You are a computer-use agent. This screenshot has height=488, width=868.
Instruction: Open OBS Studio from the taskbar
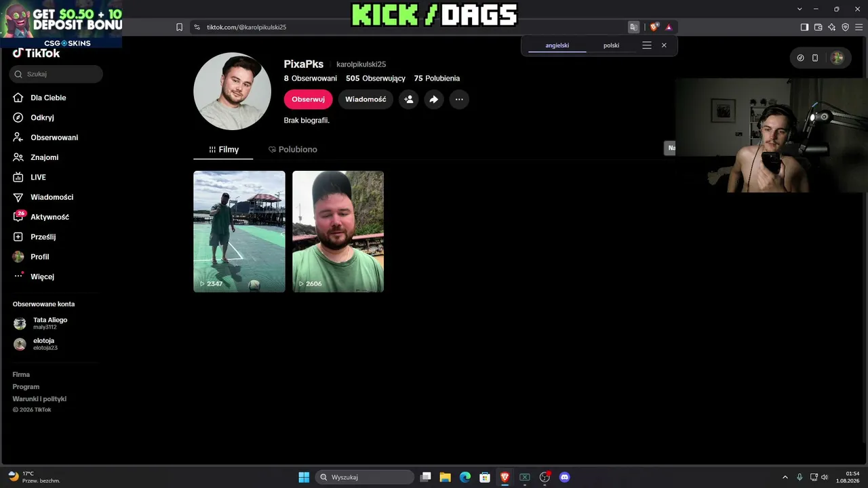[545, 477]
